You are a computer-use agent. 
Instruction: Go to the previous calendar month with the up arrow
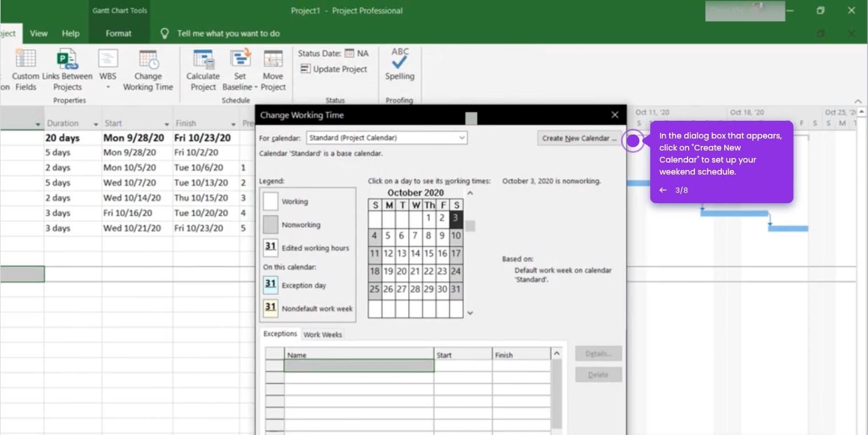pyautogui.click(x=470, y=193)
